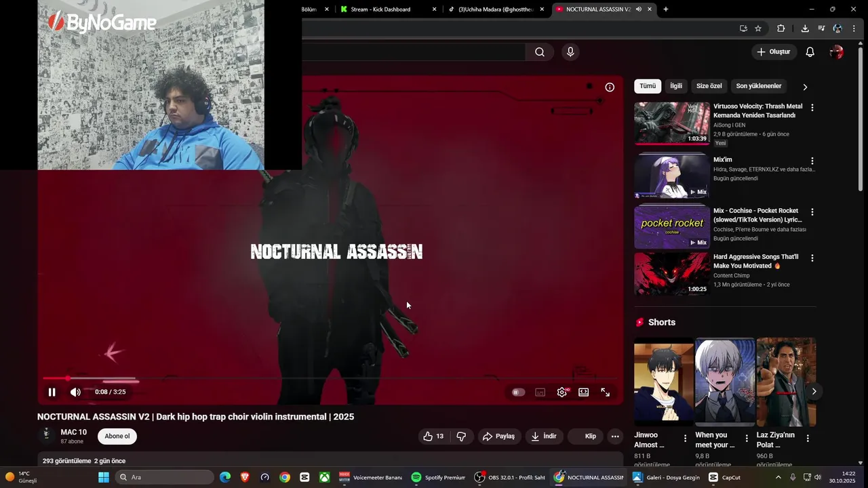Dislike the video with thumbs down
Screen dimensions: 868x488
[461, 436]
